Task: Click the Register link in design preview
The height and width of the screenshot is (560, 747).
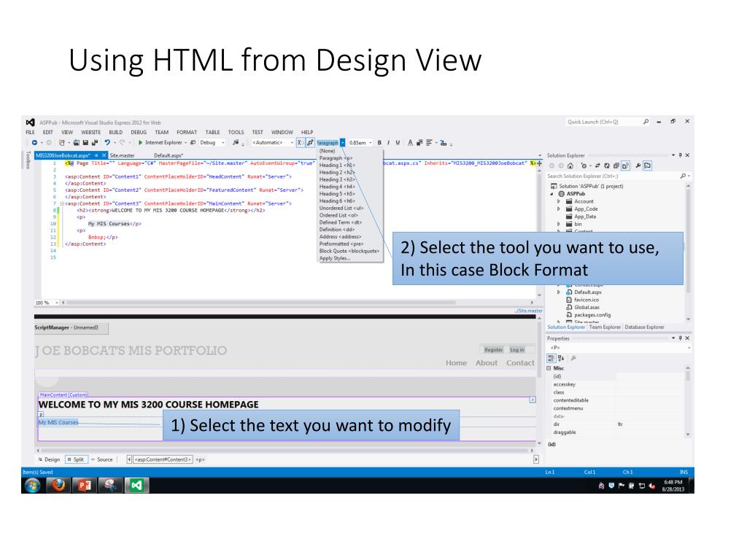Action: click(x=494, y=350)
